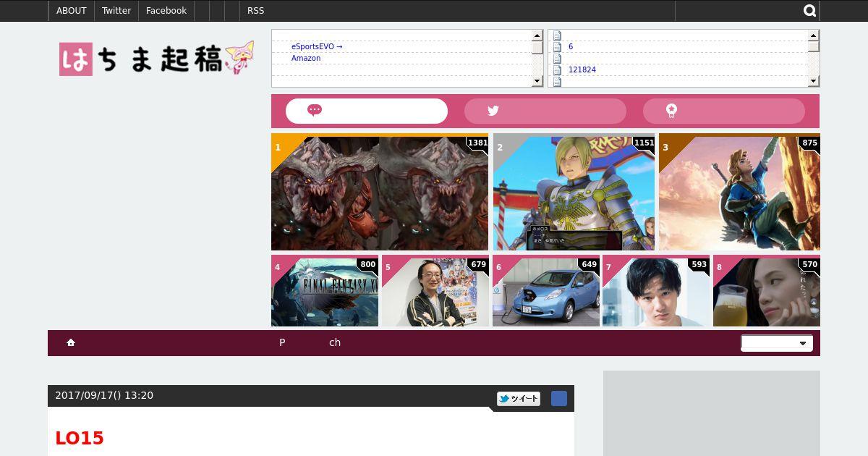868x456 pixels.
Task: Open rank 5 man with glasses thumbnail
Action: point(435,290)
